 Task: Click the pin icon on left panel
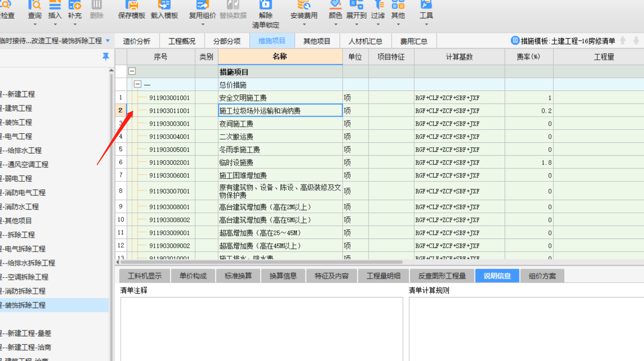pos(105,57)
